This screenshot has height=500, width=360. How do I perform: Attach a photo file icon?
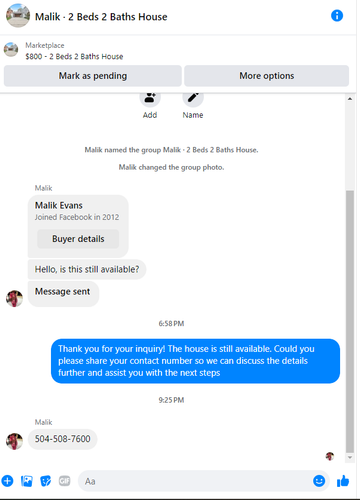[27, 481]
